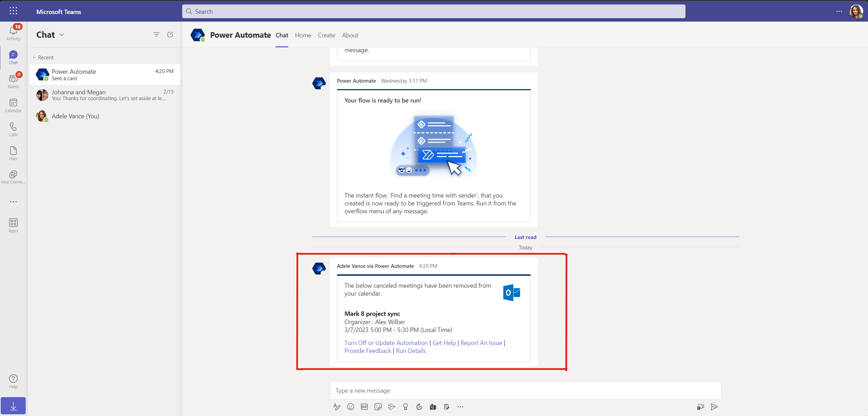This screenshot has width=868, height=416.
Task: Open the Praise badge icon
Action: point(405,407)
